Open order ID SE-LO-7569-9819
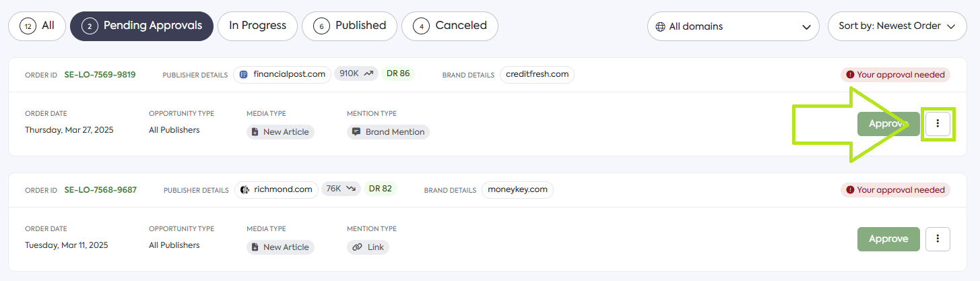The height and width of the screenshot is (281, 980). pyautogui.click(x=100, y=75)
